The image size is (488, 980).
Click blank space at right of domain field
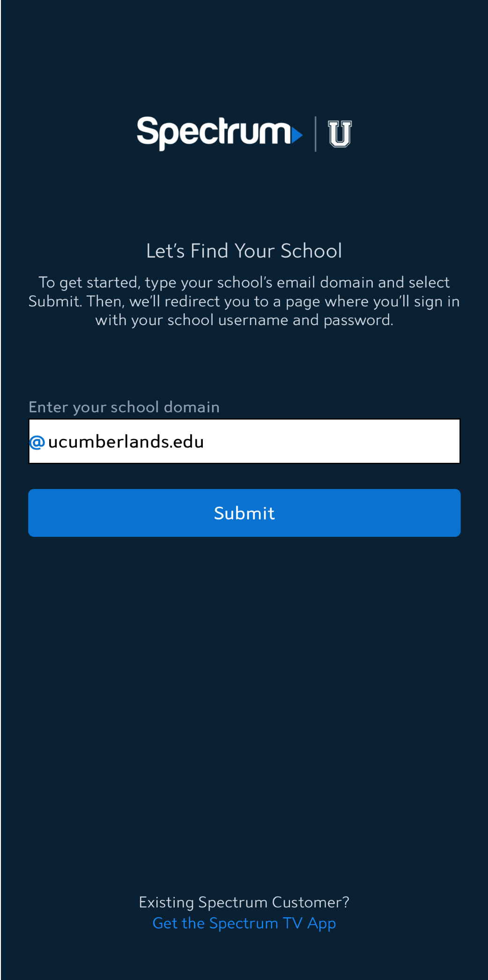[375, 441]
